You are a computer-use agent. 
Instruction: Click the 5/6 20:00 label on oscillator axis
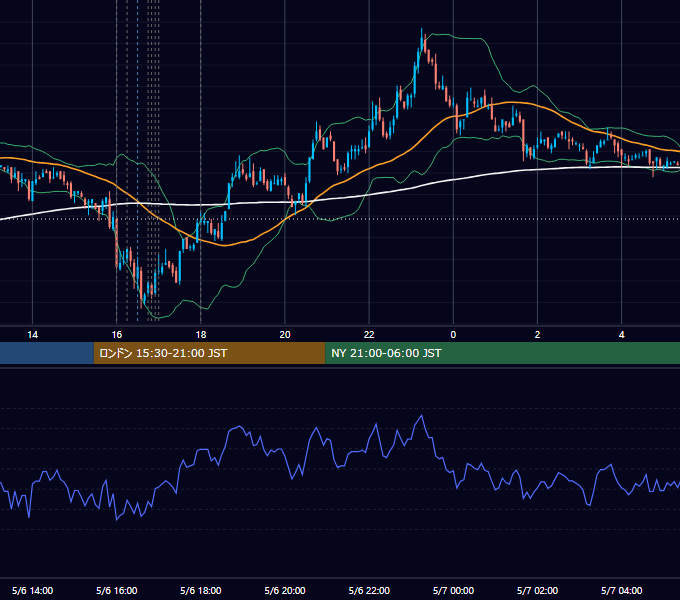click(x=285, y=590)
